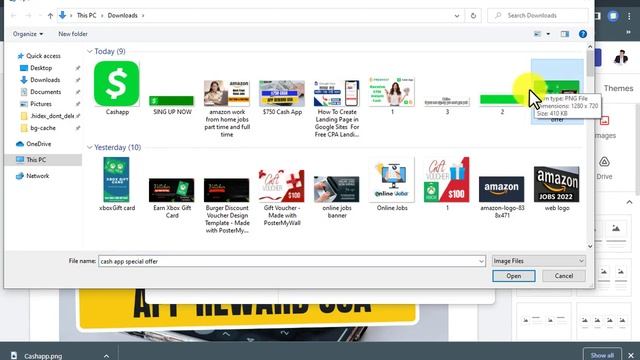The height and width of the screenshot is (360, 640).
Task: Select amazon work from home jobs image
Action: (227, 108)
